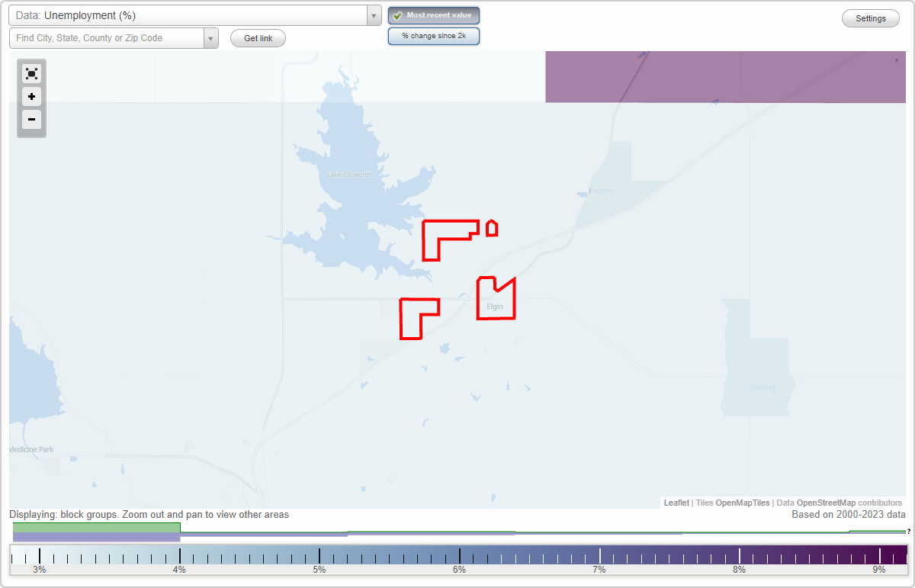Viewport: 915px width, 588px height.
Task: Open the OpenMapTiles attribution link
Action: pyautogui.click(x=743, y=503)
